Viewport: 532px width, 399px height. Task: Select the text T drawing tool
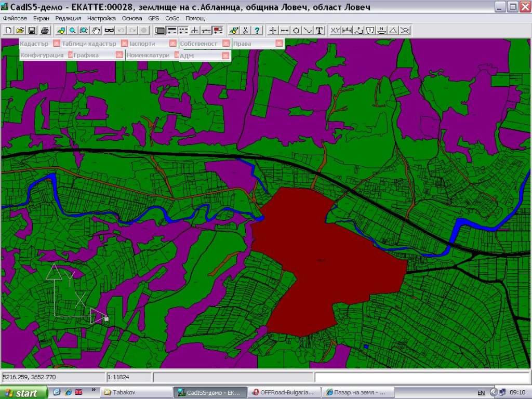(x=320, y=30)
